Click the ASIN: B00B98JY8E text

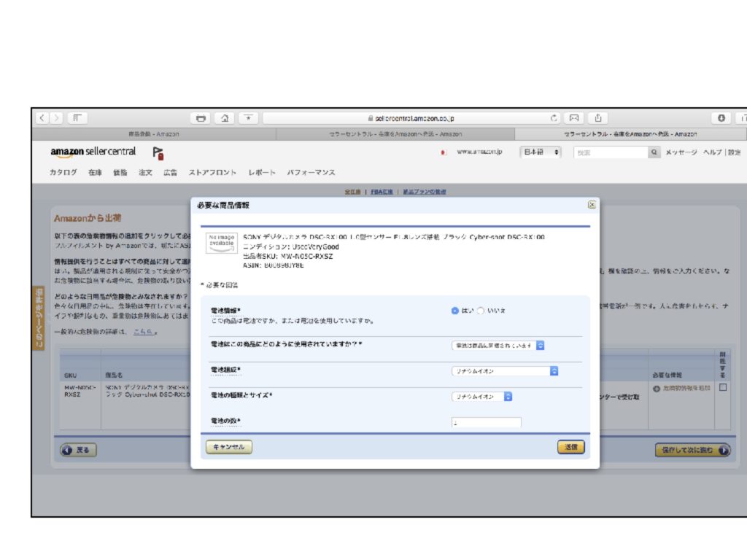pyautogui.click(x=273, y=265)
